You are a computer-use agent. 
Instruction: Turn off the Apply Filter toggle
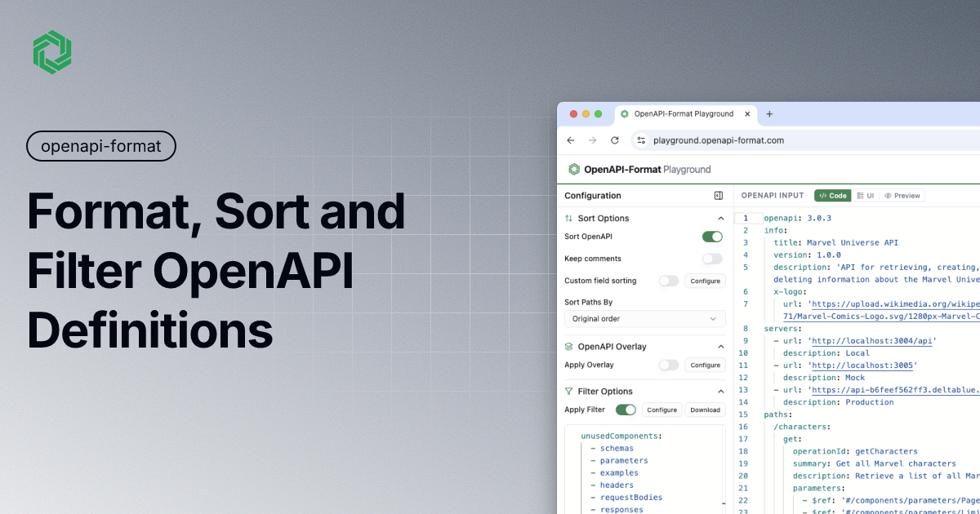pyautogui.click(x=626, y=409)
